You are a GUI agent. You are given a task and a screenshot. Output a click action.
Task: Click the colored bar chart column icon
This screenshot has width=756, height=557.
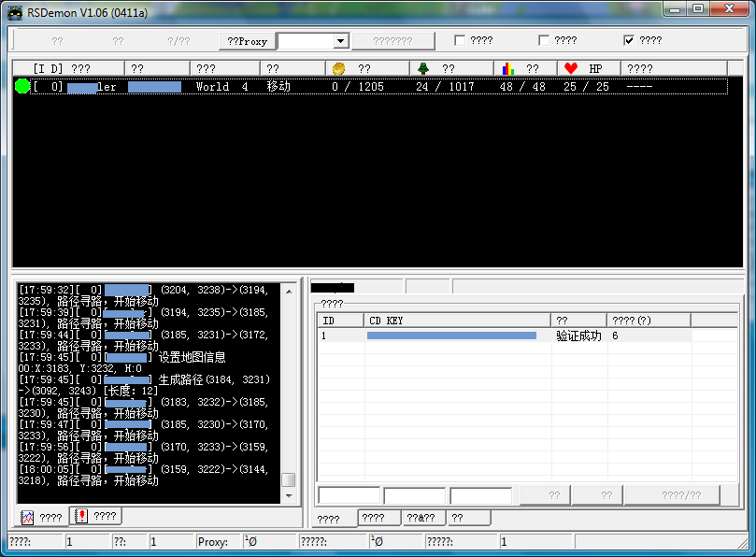point(507,68)
